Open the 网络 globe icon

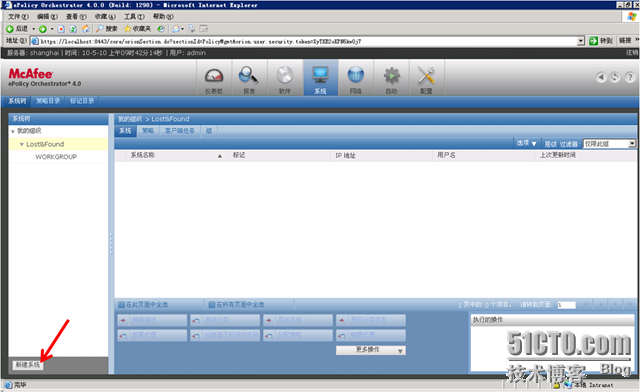point(356,78)
